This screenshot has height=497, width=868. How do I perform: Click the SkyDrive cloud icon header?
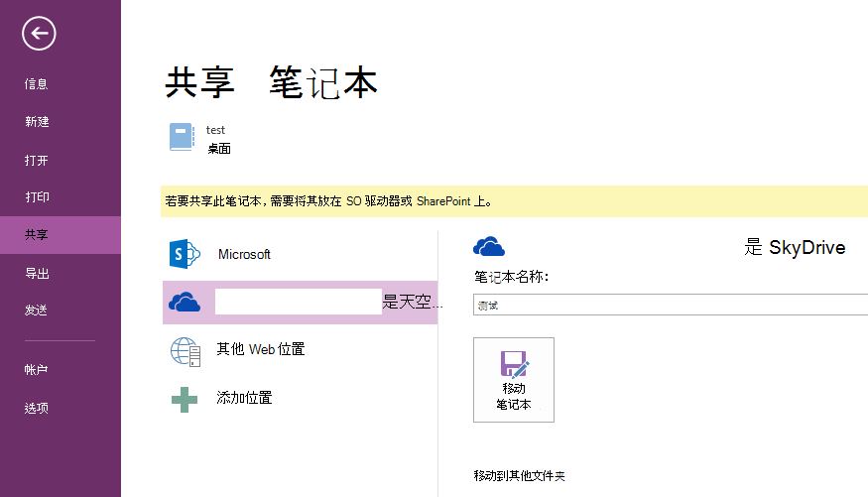489,246
